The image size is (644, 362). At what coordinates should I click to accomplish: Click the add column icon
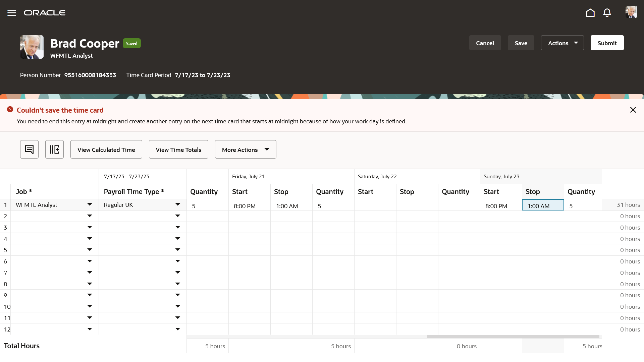54,149
